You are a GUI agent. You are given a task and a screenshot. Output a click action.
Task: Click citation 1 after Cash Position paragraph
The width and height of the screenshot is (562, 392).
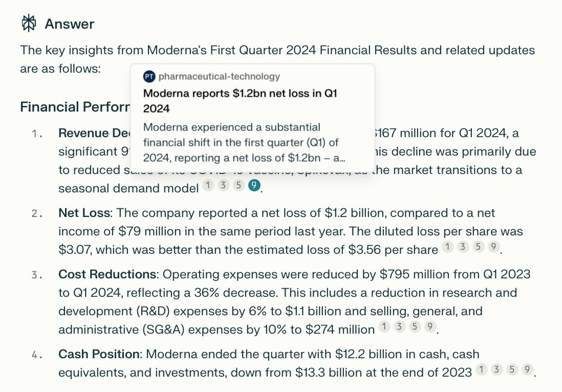(x=481, y=369)
